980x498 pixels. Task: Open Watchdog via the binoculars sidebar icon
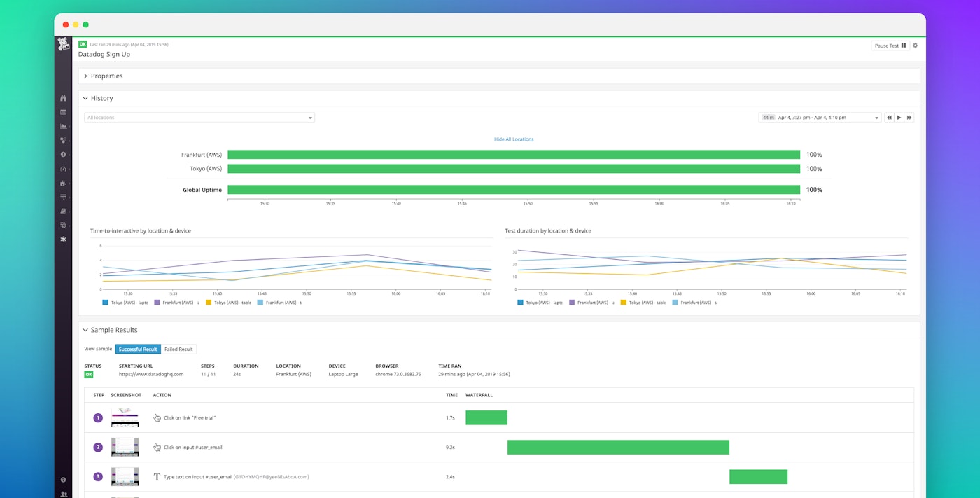(63, 98)
